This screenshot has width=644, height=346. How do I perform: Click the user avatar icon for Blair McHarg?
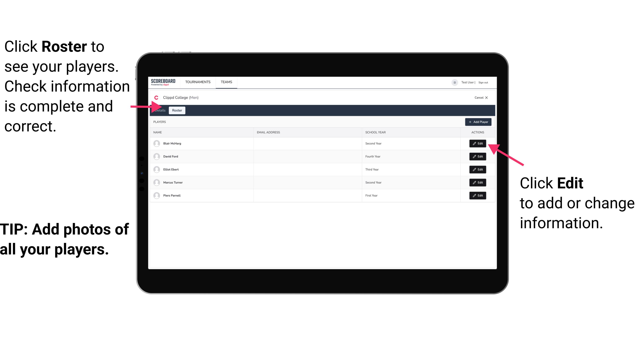[156, 144]
